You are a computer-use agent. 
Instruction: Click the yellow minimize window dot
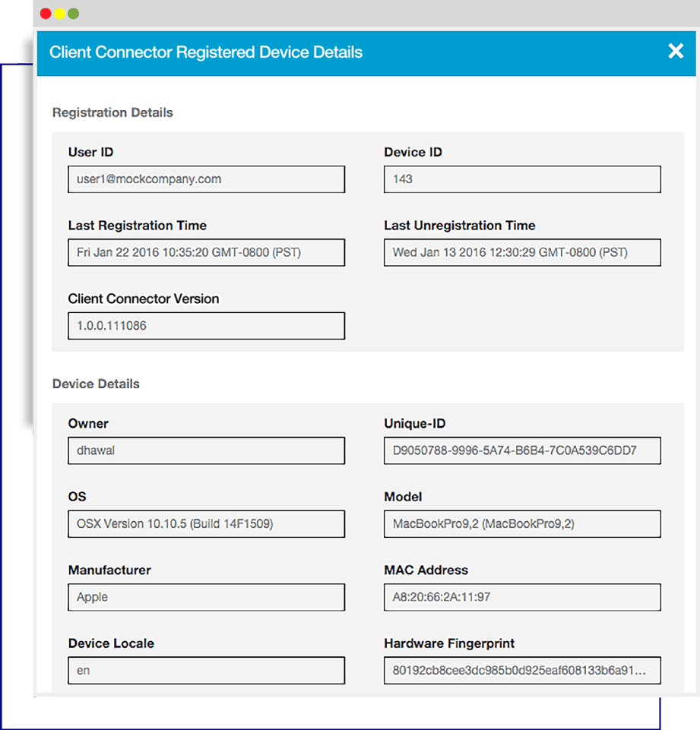59,14
